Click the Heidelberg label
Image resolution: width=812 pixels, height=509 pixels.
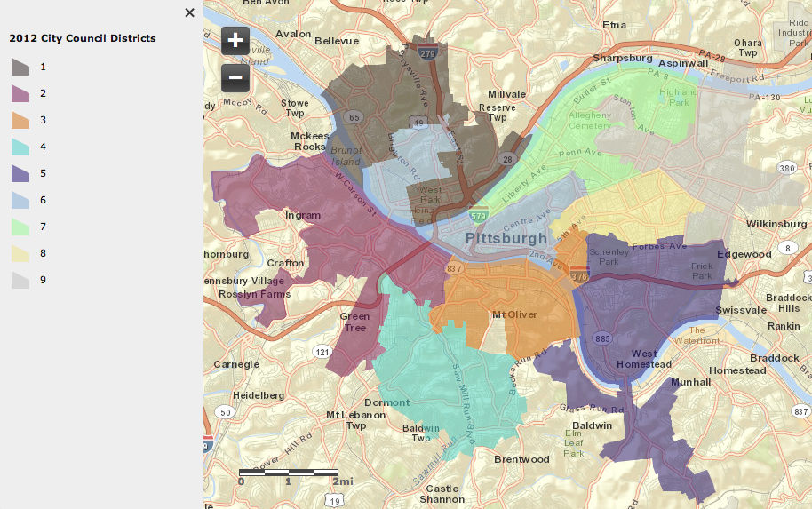click(259, 395)
